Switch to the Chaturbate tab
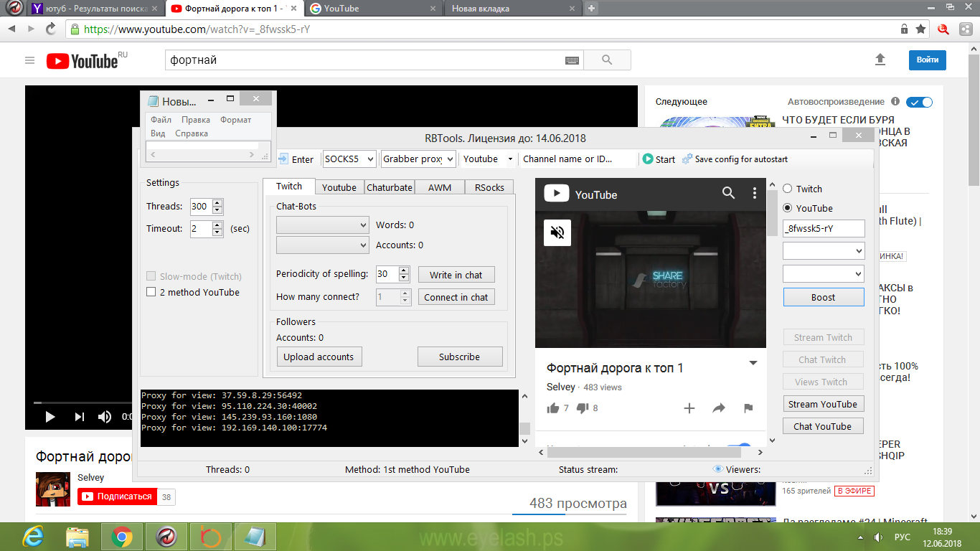The width and height of the screenshot is (980, 551). click(390, 187)
